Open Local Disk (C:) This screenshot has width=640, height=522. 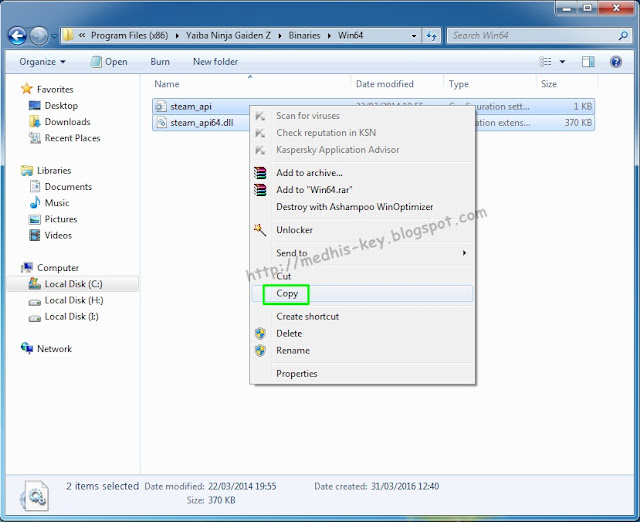tap(73, 284)
